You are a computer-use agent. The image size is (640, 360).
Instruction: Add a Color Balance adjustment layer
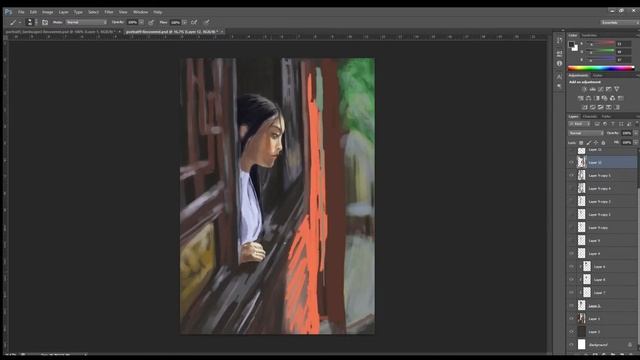(588, 98)
